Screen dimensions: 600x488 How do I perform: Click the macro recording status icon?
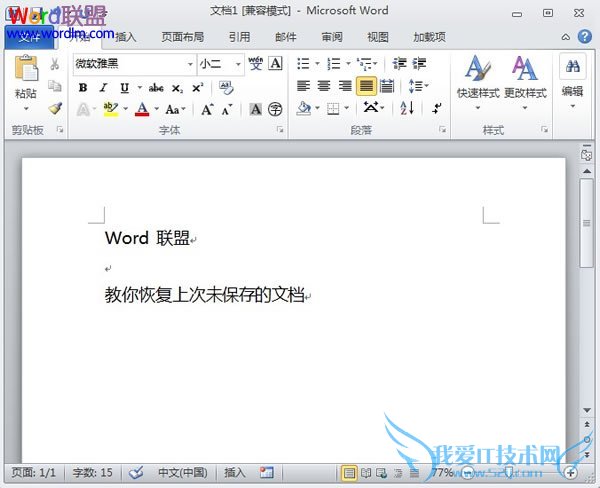[x=267, y=472]
